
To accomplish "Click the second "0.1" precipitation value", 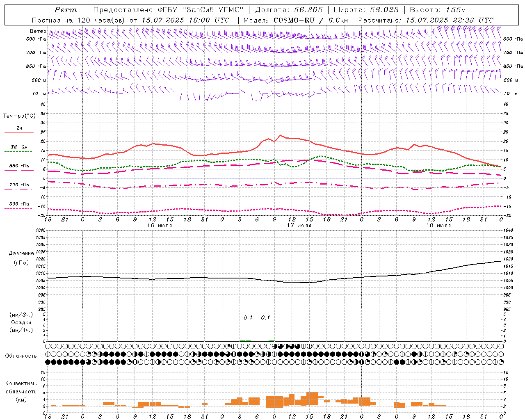I will click(x=265, y=317).
